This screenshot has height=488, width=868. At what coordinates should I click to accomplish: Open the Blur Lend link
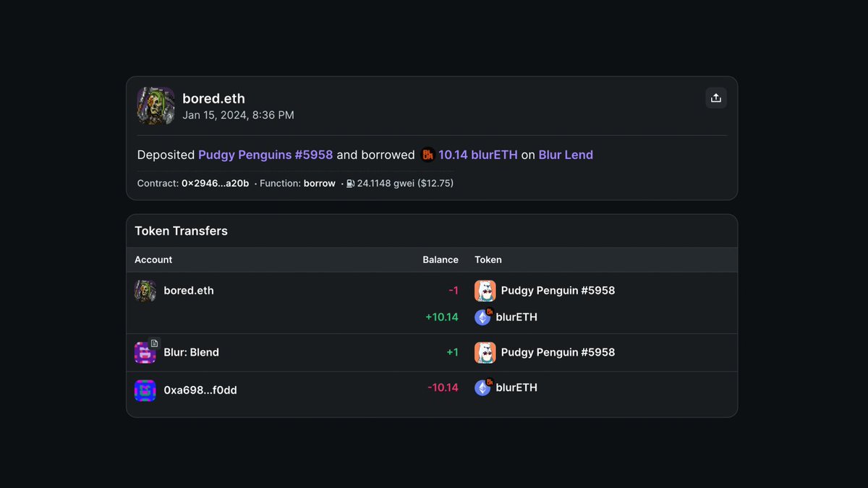[566, 154]
